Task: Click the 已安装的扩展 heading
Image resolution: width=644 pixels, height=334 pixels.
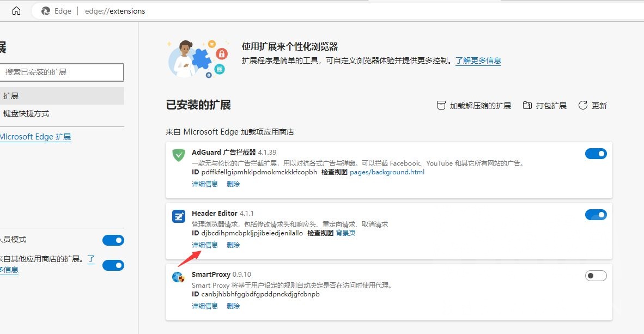Action: (198, 105)
